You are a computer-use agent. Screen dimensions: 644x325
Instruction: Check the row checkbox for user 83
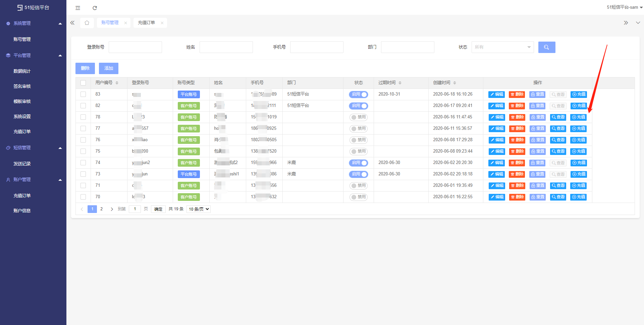click(83, 94)
